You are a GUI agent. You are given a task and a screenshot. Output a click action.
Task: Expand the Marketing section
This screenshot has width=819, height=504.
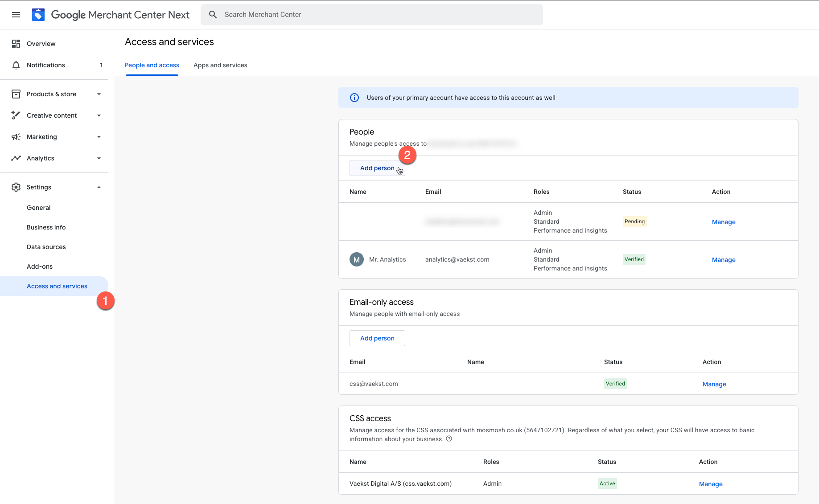tap(99, 137)
